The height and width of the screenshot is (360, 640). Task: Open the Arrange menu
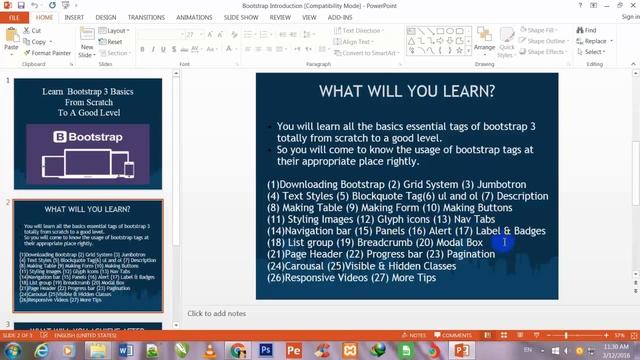click(484, 41)
